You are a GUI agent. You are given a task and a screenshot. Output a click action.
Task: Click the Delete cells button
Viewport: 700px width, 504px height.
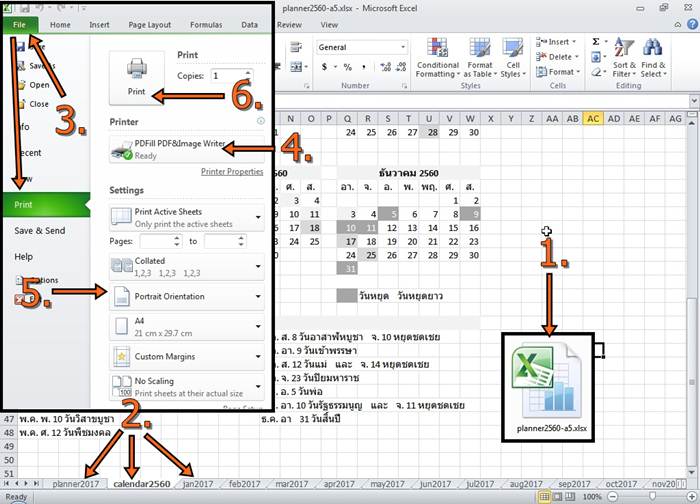tap(557, 57)
